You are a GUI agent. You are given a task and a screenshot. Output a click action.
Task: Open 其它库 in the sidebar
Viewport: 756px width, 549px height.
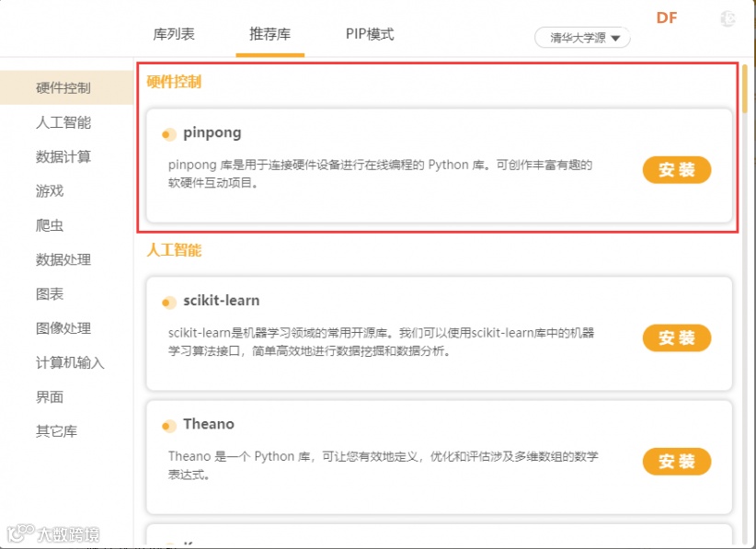pos(56,431)
